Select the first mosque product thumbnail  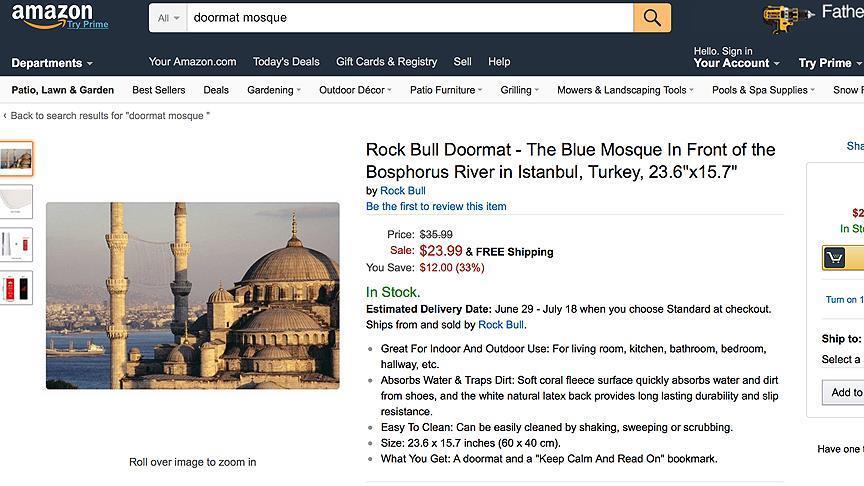[16, 158]
